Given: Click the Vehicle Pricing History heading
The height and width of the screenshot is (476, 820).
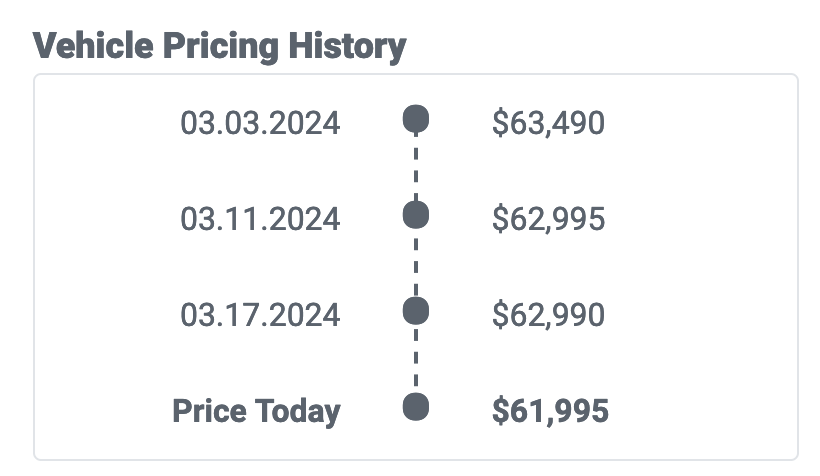Looking at the screenshot, I should point(220,47).
